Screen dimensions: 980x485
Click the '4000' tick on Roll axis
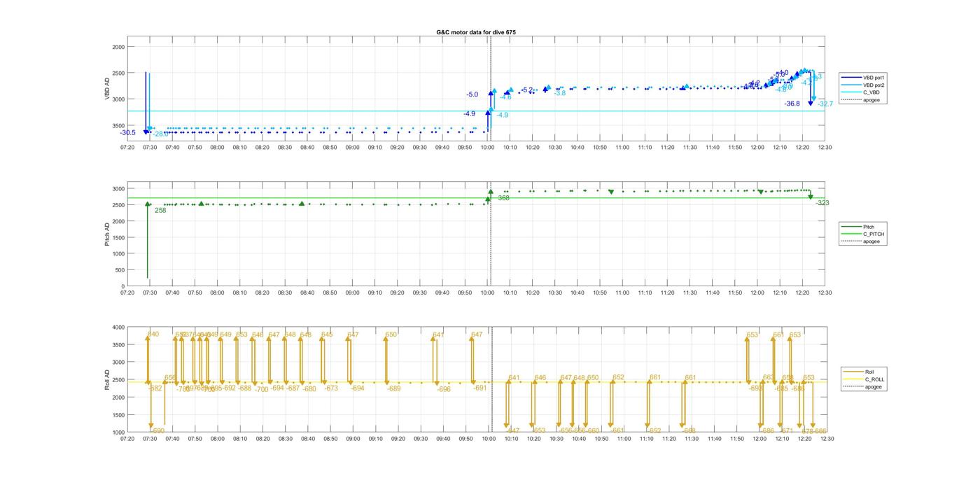[x=117, y=328]
